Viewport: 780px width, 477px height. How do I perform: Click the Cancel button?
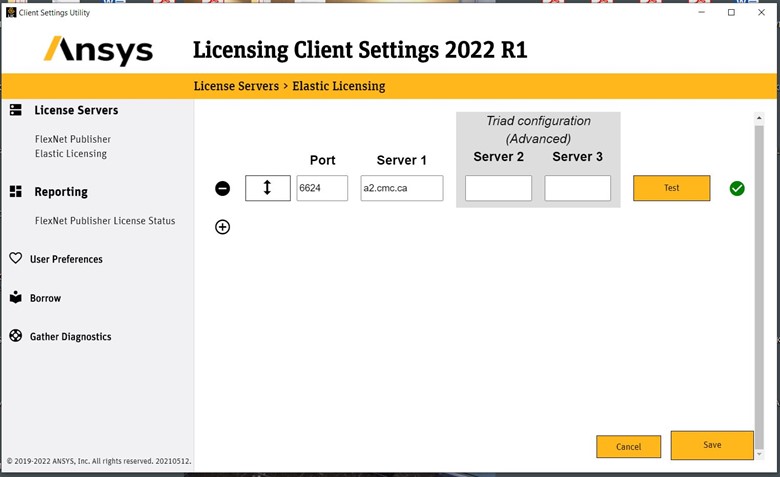click(629, 447)
